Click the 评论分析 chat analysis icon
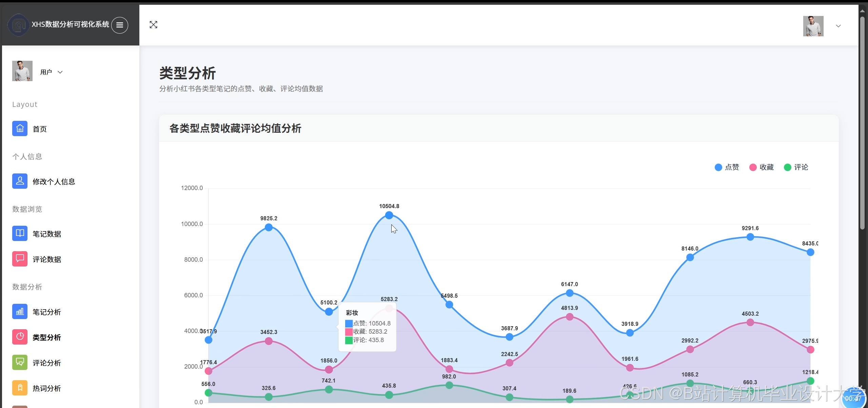Viewport: 868px width, 408px height. coord(20,362)
